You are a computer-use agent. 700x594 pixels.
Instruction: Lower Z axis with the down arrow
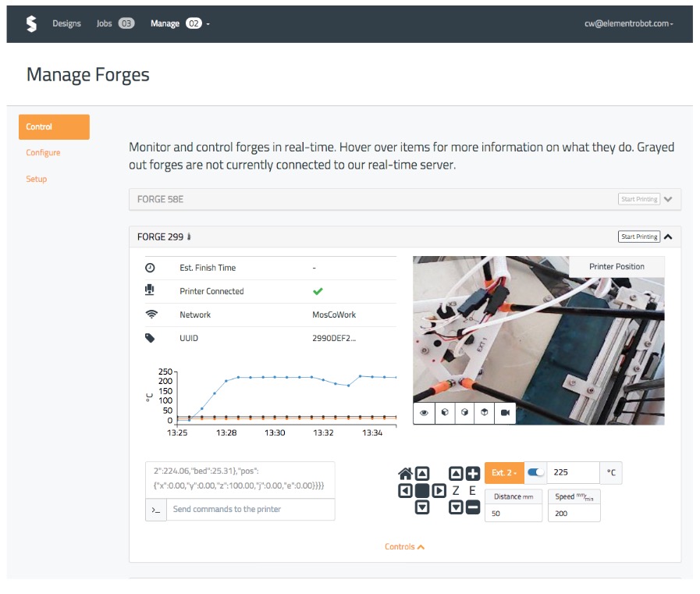(x=457, y=507)
